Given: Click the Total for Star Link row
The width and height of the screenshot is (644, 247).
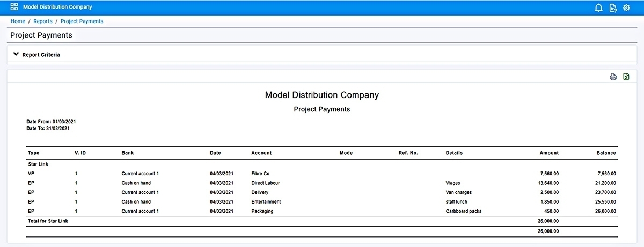Looking at the screenshot, I should click(x=321, y=221).
